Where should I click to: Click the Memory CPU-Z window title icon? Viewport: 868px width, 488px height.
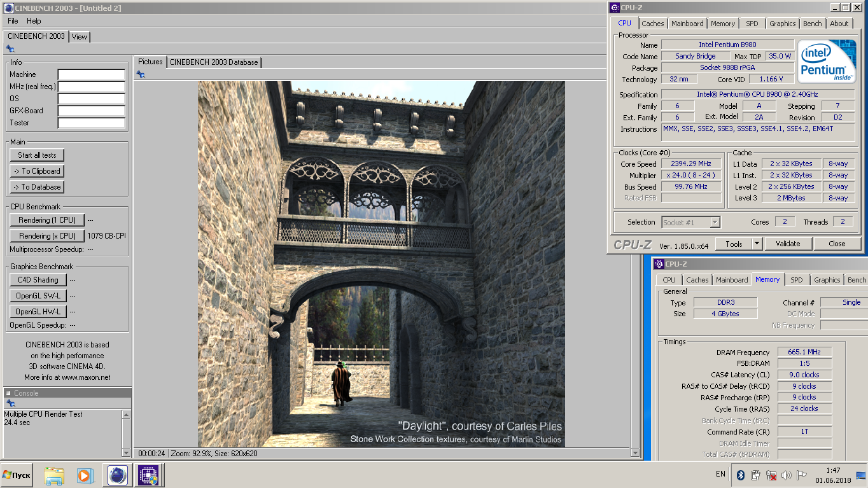coord(659,264)
